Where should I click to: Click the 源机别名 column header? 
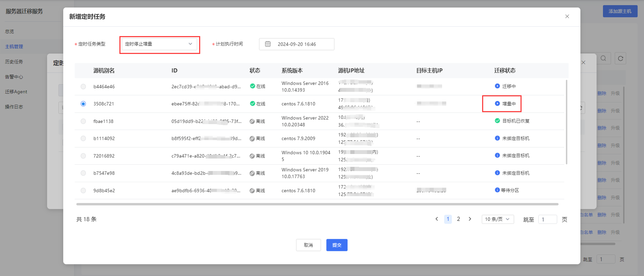[104, 71]
